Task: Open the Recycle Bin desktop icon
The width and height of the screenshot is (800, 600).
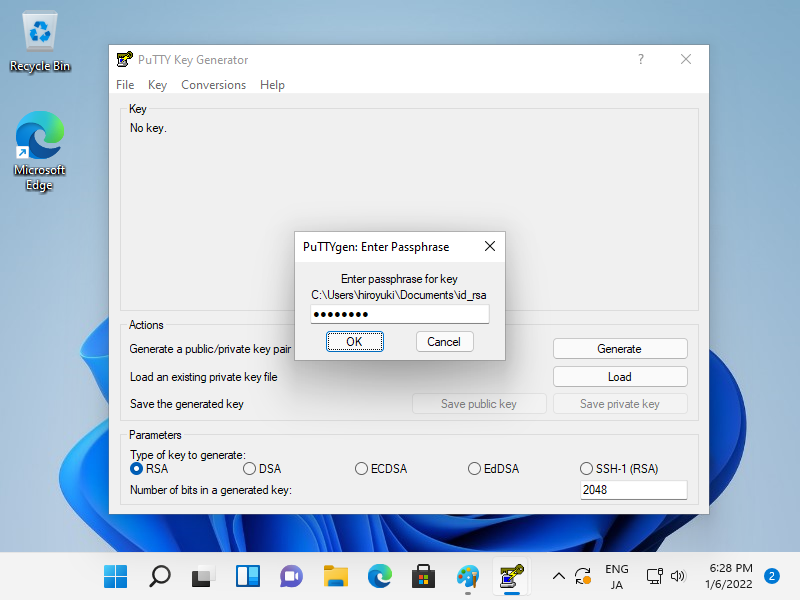Action: pyautogui.click(x=40, y=42)
